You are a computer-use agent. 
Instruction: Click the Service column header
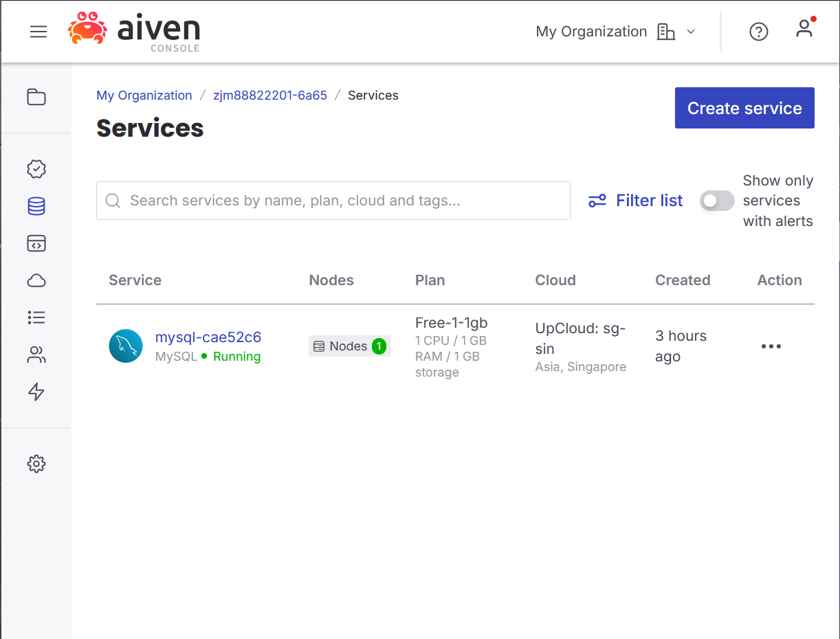click(x=135, y=280)
